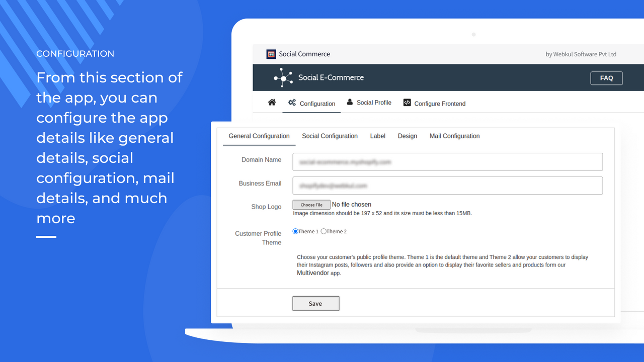
Task: Open the Label tab
Action: click(x=378, y=136)
